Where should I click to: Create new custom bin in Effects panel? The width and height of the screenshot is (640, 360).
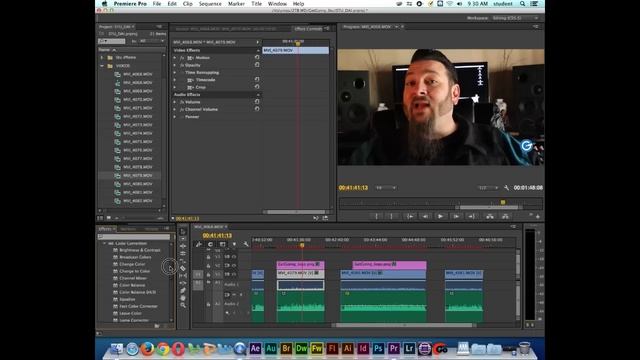click(157, 326)
